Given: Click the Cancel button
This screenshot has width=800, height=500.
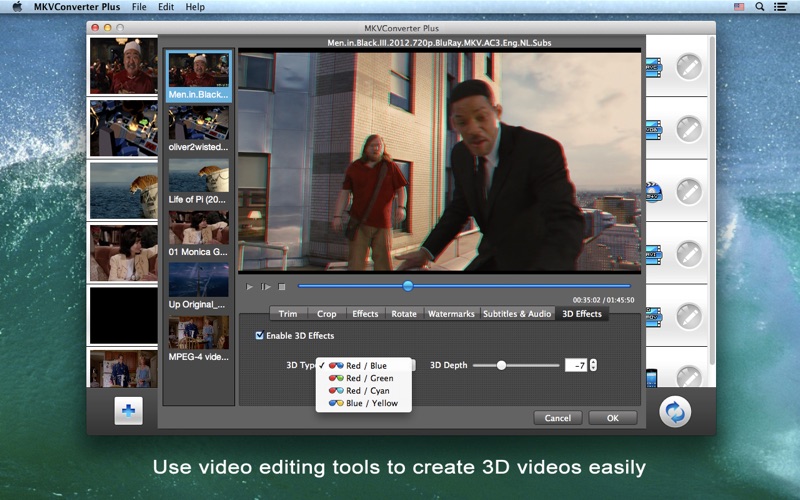Looking at the screenshot, I should point(558,418).
